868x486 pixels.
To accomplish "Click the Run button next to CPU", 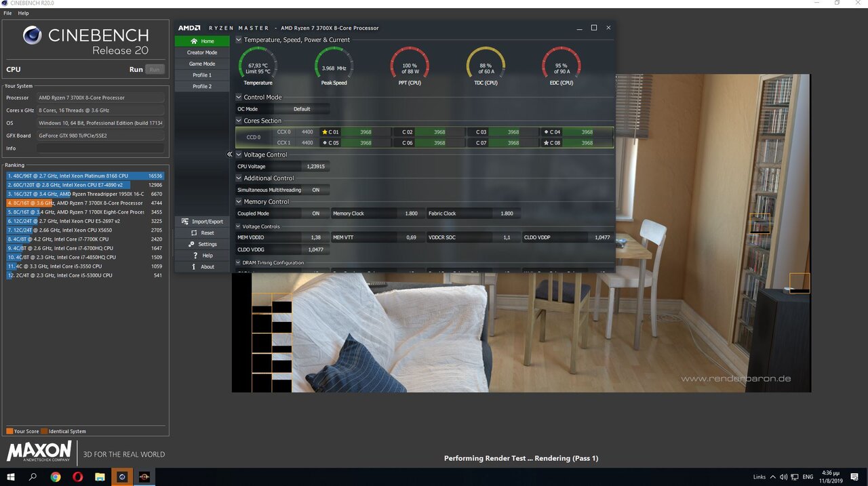I will coord(155,69).
